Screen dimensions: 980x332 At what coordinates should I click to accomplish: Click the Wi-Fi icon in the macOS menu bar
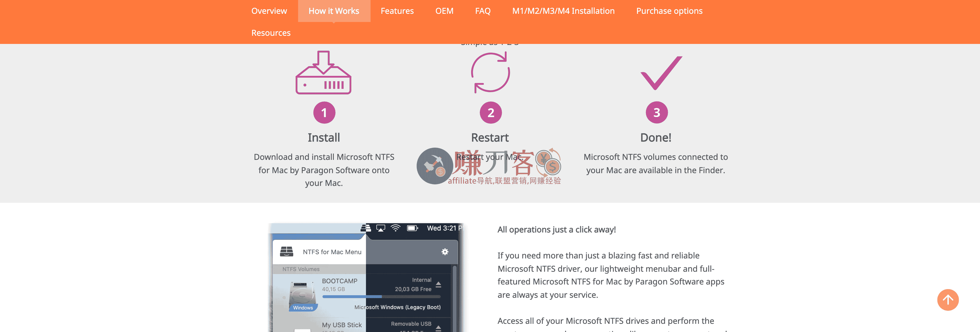tap(395, 228)
